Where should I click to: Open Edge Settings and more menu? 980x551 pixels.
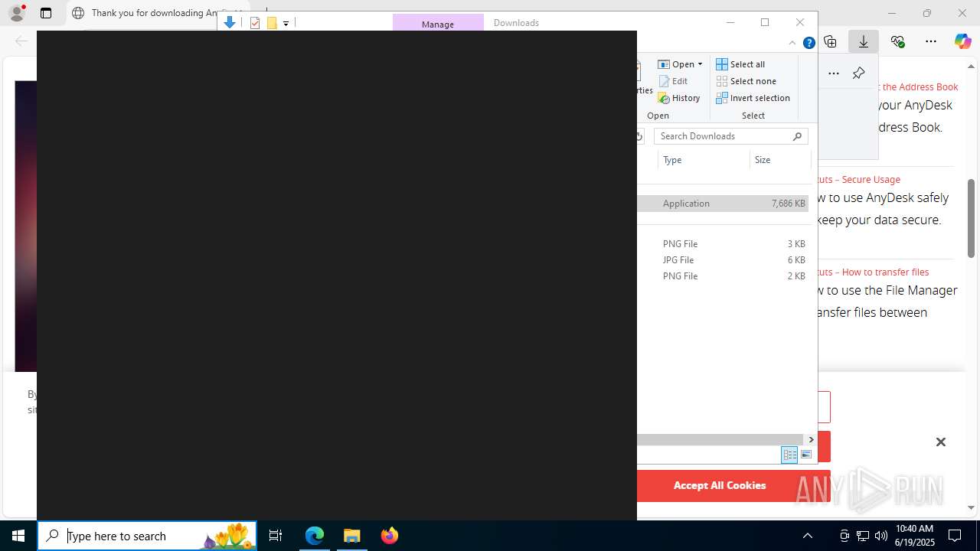click(931, 41)
